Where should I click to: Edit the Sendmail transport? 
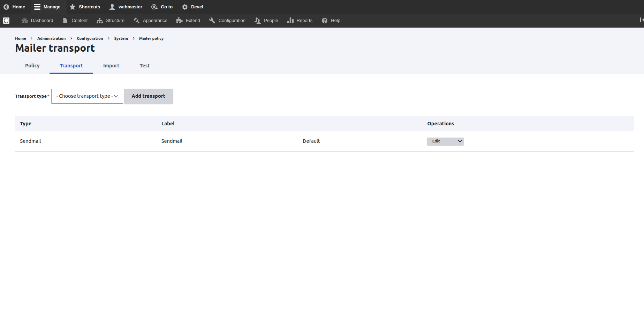pyautogui.click(x=436, y=141)
